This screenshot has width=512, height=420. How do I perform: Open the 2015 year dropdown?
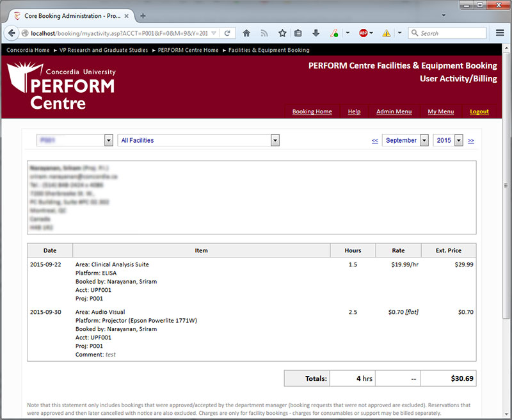click(x=448, y=140)
